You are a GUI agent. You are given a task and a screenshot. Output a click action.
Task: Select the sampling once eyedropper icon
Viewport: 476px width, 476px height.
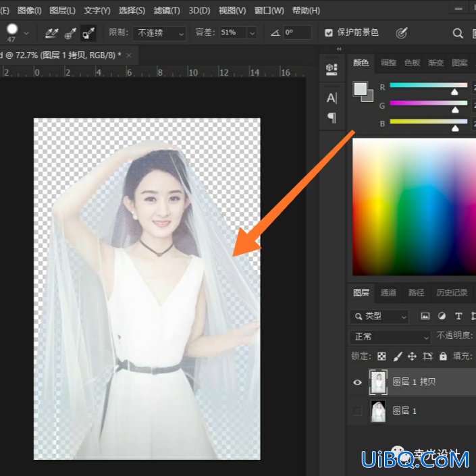(x=70, y=33)
